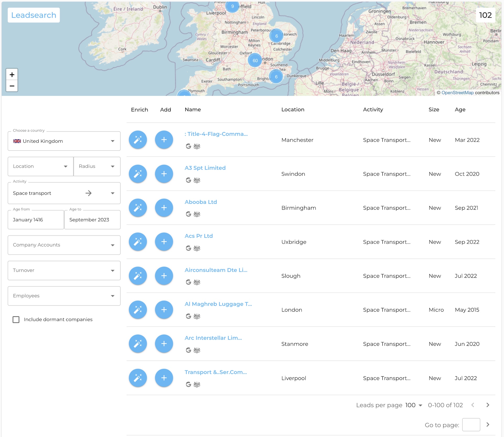
Task: Click the Size column header
Action: click(434, 110)
